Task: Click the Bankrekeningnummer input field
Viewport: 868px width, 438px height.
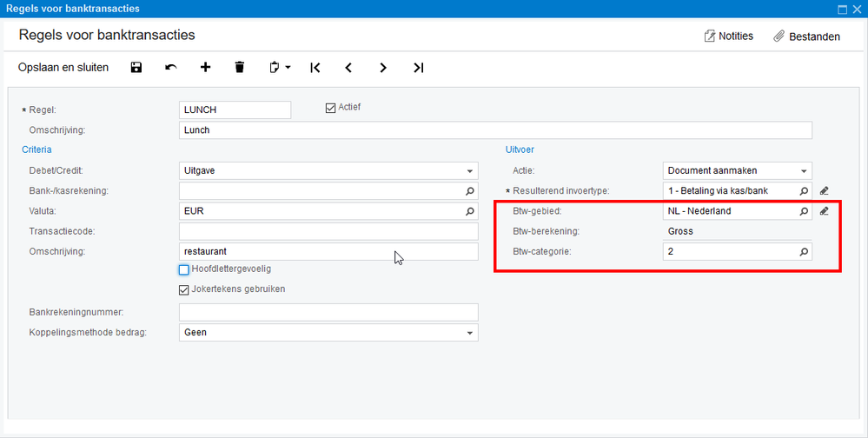Action: (328, 313)
